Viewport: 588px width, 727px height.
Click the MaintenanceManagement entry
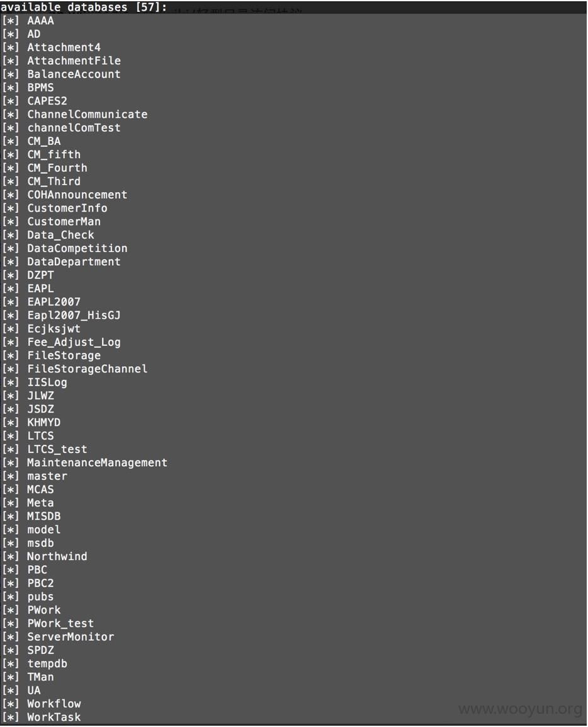coord(97,462)
